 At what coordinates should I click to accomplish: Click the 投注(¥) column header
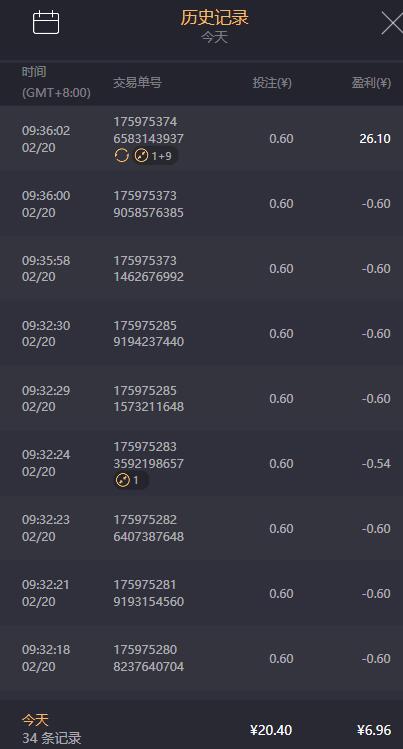(x=272, y=83)
